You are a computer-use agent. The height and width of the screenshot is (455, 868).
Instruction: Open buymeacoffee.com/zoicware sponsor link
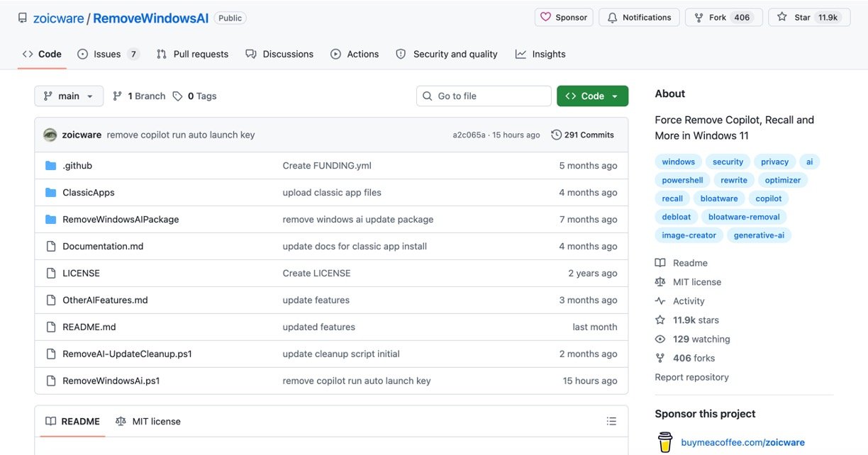click(x=742, y=443)
